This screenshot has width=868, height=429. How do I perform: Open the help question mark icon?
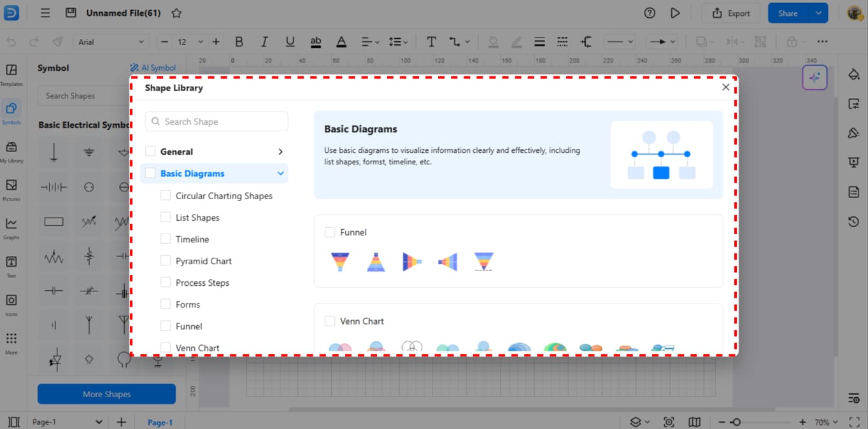tap(650, 13)
